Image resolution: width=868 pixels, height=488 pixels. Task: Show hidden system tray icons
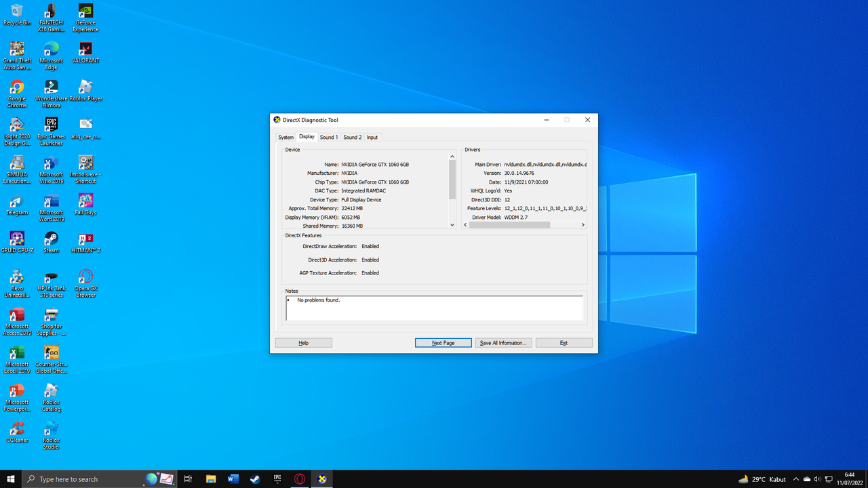(796, 479)
